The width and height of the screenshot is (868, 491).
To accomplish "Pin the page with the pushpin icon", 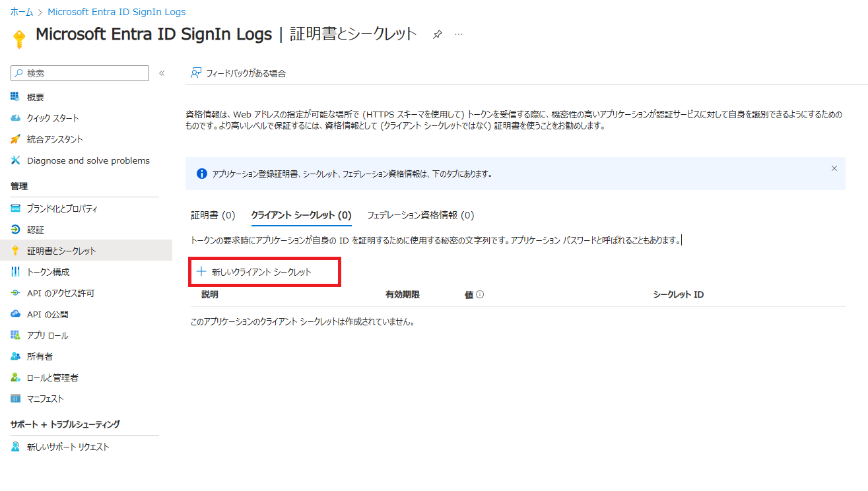I will 437,34.
